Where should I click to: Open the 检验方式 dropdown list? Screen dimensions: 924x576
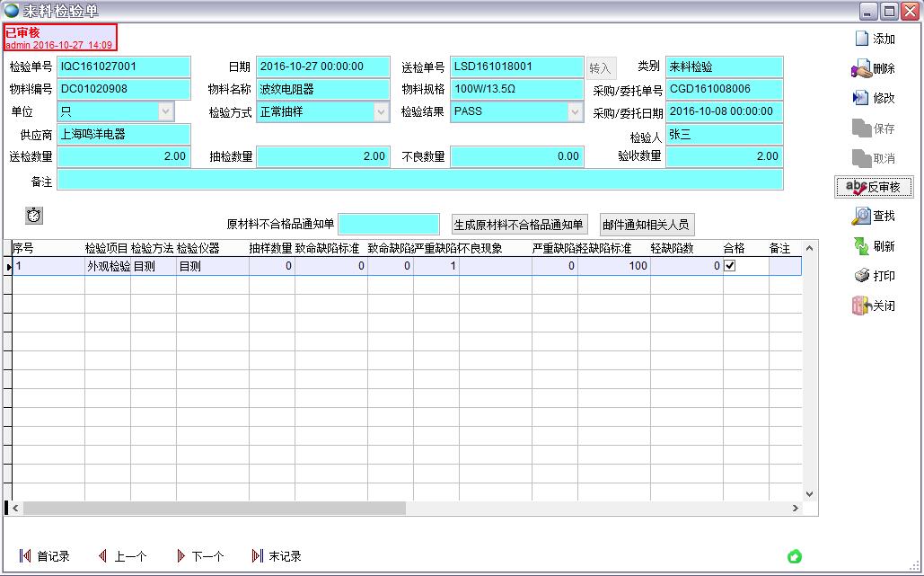381,111
